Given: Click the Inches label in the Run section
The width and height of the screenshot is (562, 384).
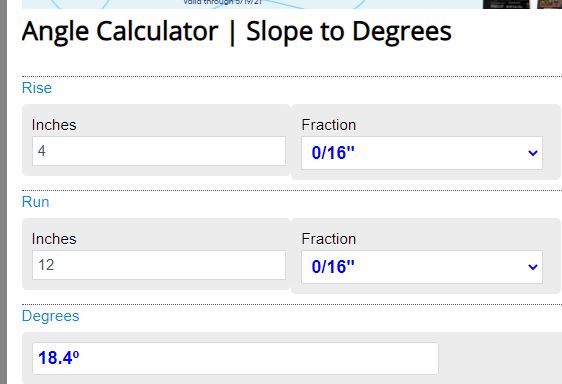Looking at the screenshot, I should coord(54,239).
